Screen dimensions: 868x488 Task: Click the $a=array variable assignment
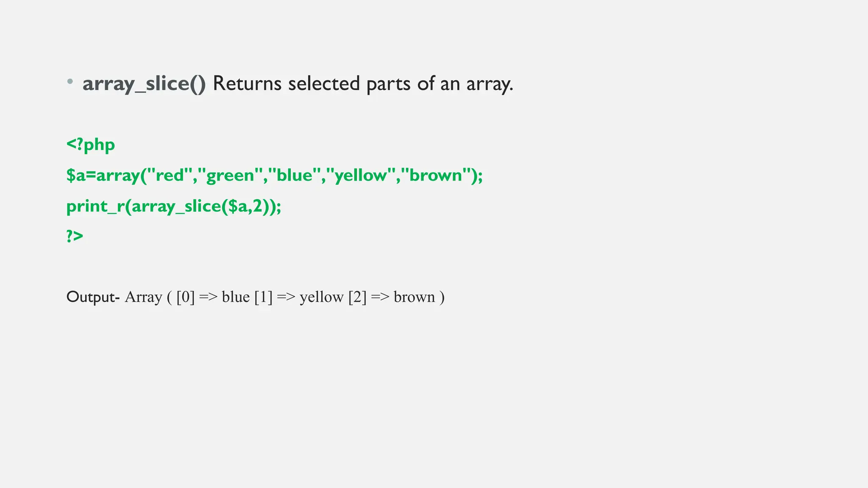click(103, 176)
